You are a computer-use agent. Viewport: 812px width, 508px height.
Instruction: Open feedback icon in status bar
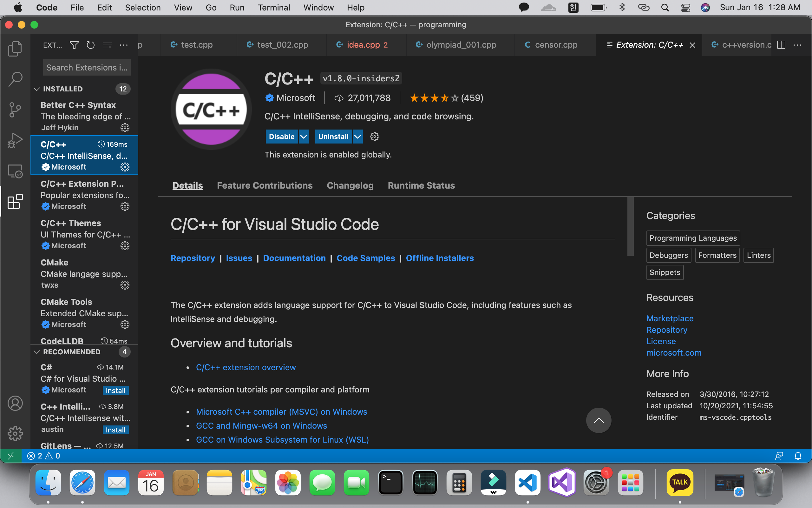[779, 456]
